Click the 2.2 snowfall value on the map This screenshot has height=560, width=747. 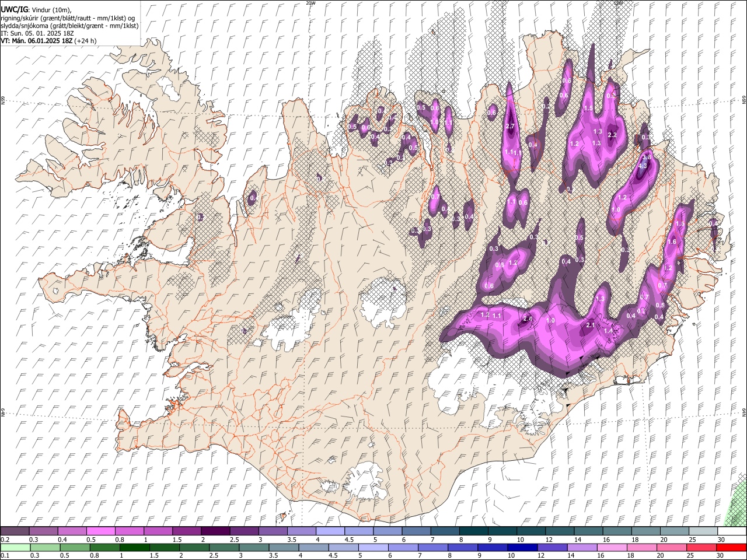tap(612, 135)
